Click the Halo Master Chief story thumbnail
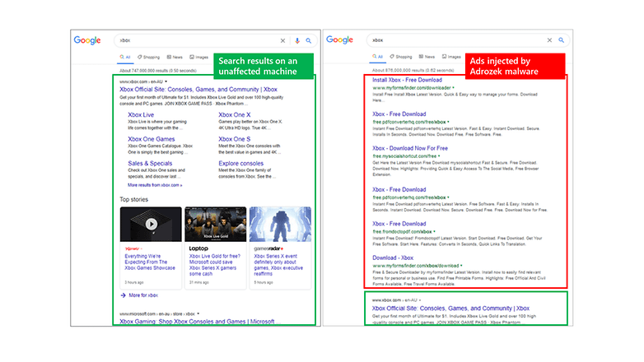The image size is (644, 362). [x=280, y=224]
